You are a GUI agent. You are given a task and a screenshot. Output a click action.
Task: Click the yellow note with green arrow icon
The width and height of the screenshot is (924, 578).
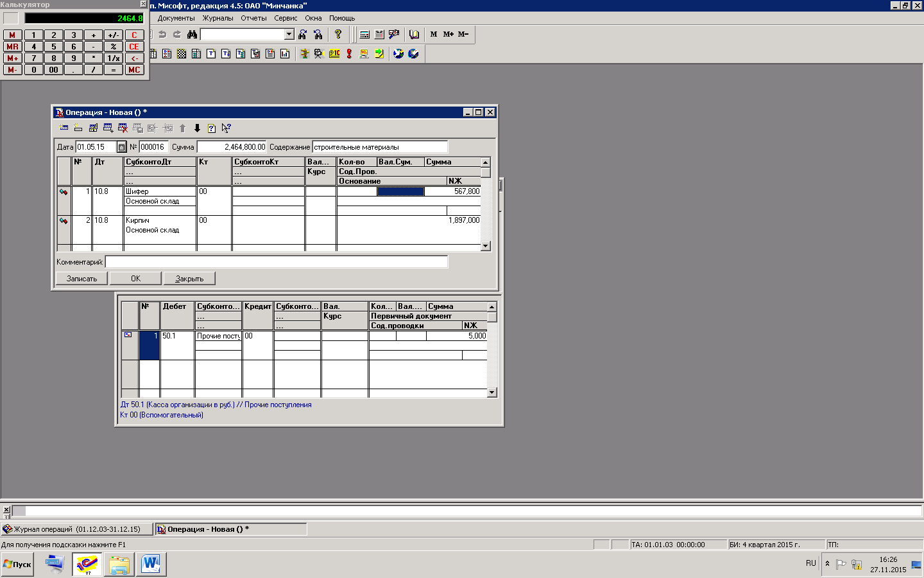coord(379,54)
